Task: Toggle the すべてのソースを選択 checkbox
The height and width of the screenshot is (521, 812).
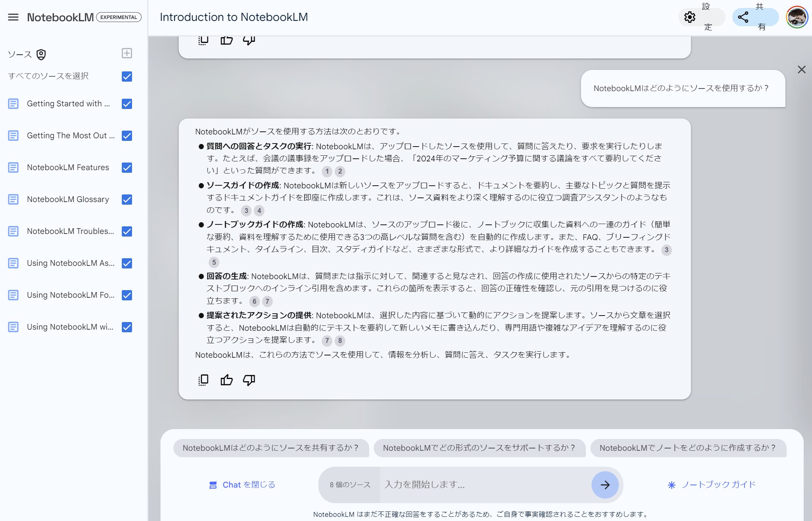Action: (127, 76)
